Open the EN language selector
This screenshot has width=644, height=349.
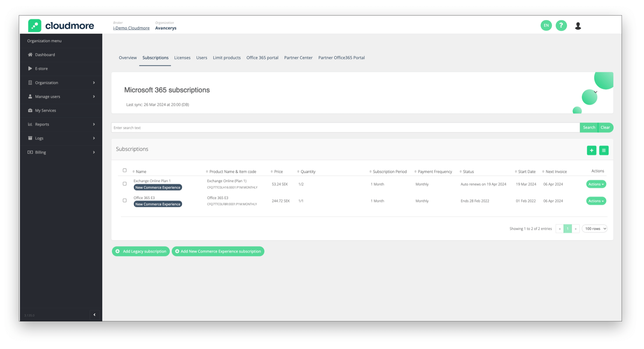pos(546,25)
